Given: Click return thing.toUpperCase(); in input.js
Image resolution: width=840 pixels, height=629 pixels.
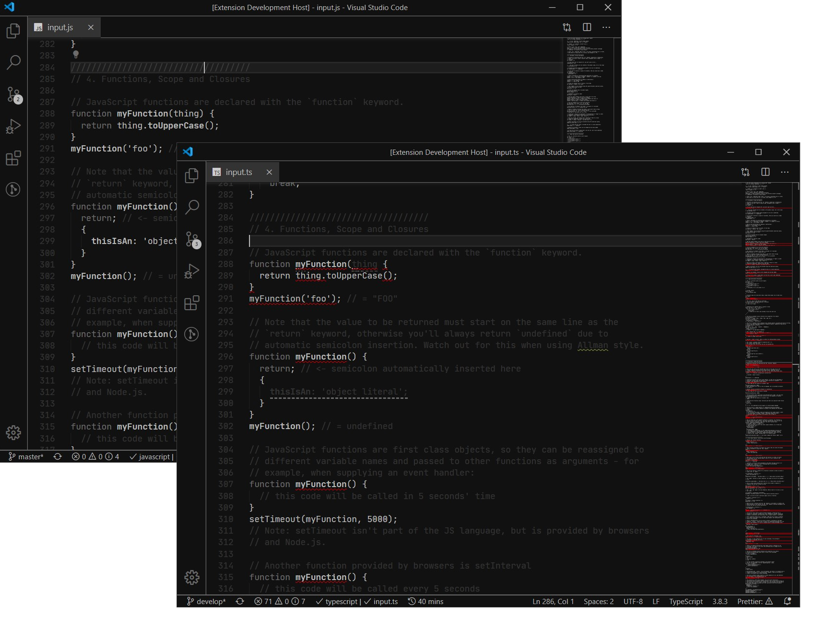Looking at the screenshot, I should pyautogui.click(x=150, y=126).
